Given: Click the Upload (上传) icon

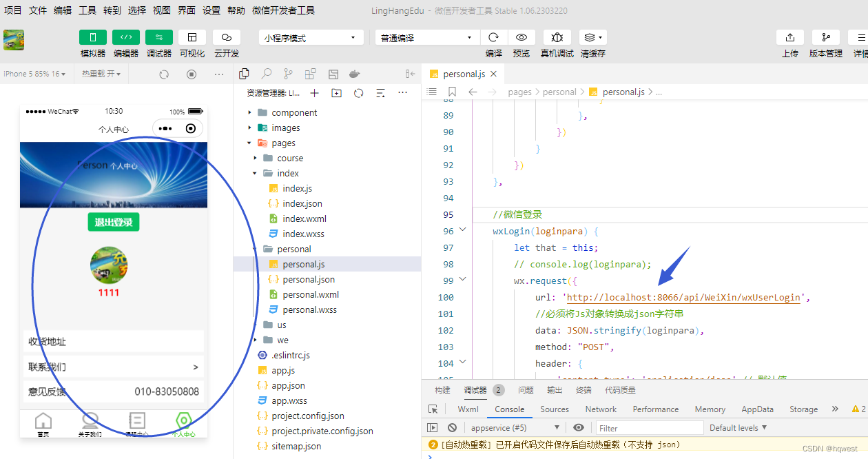Looking at the screenshot, I should (x=790, y=37).
